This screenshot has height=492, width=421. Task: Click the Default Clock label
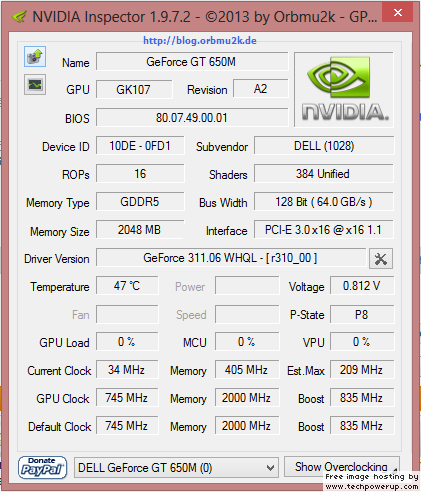point(60,427)
